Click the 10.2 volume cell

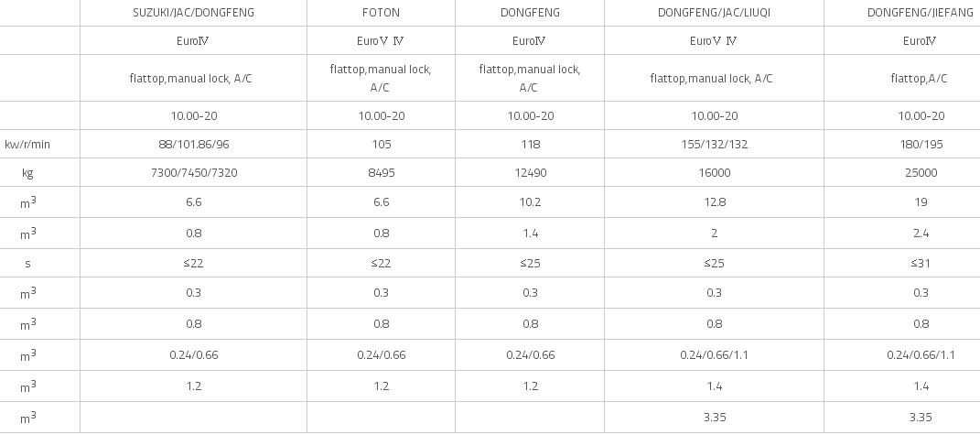tap(530, 202)
